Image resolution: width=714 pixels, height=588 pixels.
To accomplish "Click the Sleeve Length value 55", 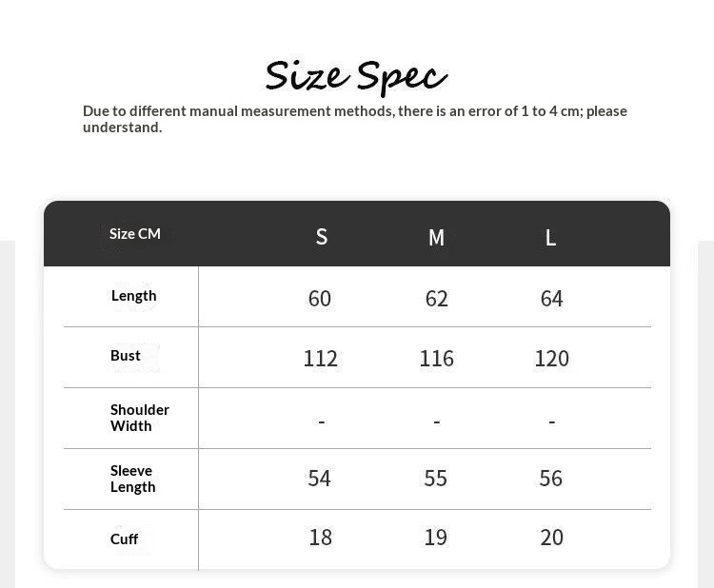I will coord(435,479).
